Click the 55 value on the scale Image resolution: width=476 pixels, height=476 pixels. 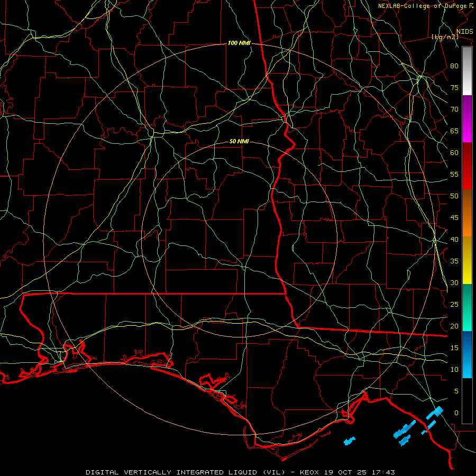454,175
